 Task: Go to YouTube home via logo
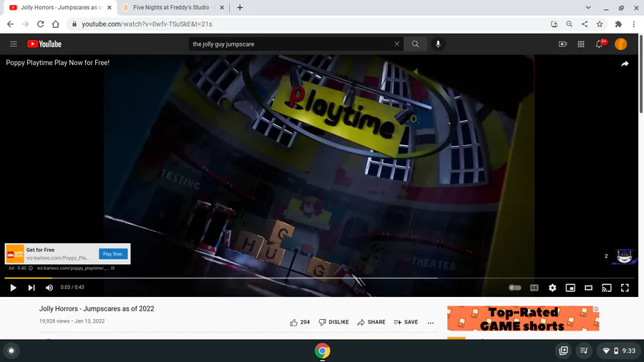click(44, 44)
